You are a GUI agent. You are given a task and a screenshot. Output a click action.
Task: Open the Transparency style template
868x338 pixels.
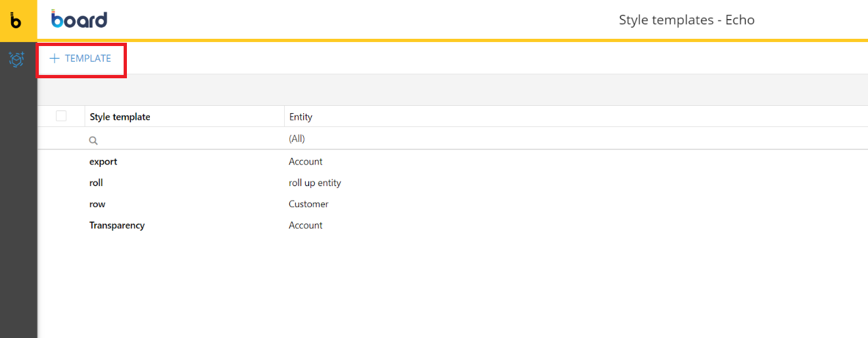tap(117, 225)
